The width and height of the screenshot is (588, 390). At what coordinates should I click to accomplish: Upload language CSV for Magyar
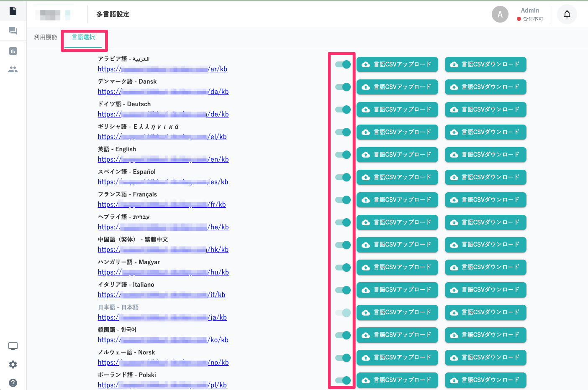click(x=397, y=268)
